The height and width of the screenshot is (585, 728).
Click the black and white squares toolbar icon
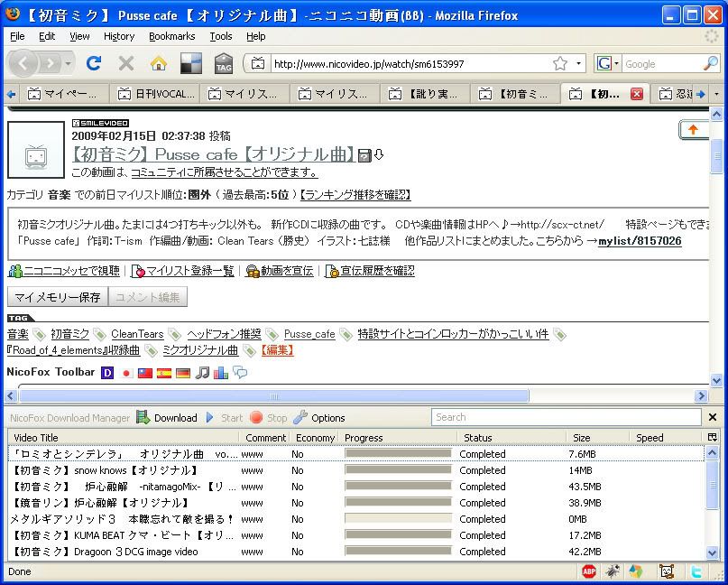click(191, 64)
